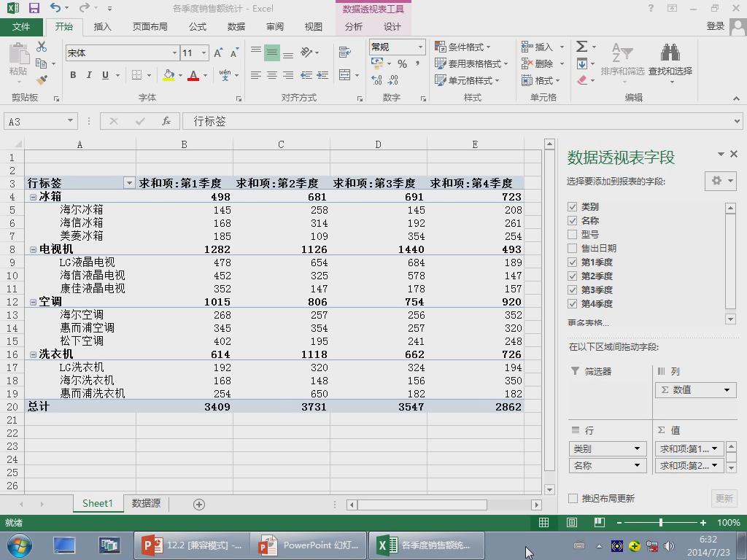The image size is (747, 560).
Task: Click the Comma Style icon
Action: coord(418,64)
